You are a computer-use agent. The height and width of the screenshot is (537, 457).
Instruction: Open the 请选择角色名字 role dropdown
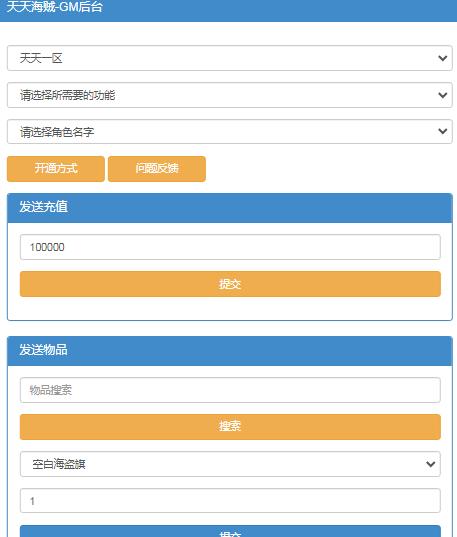[230, 132]
